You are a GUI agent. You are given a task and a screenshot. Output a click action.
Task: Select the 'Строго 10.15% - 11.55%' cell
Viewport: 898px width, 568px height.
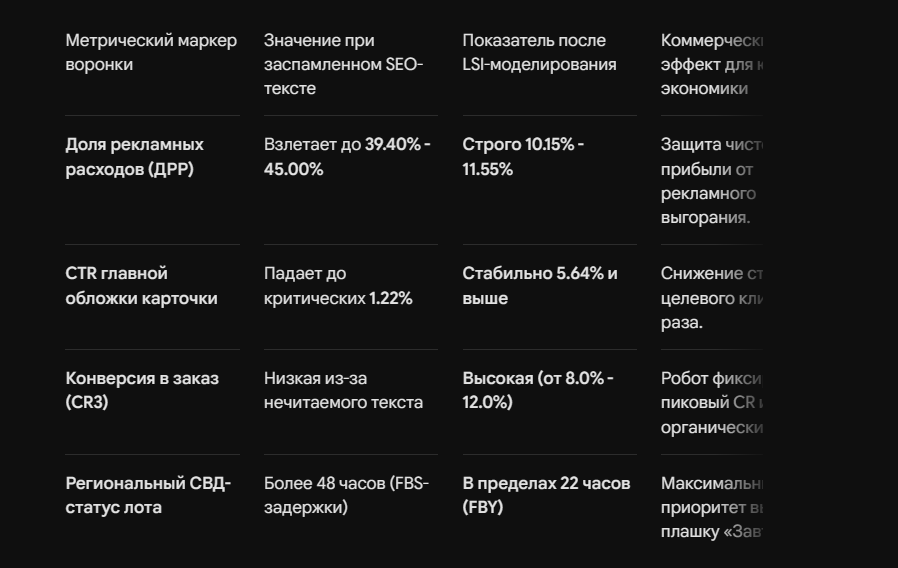(523, 157)
